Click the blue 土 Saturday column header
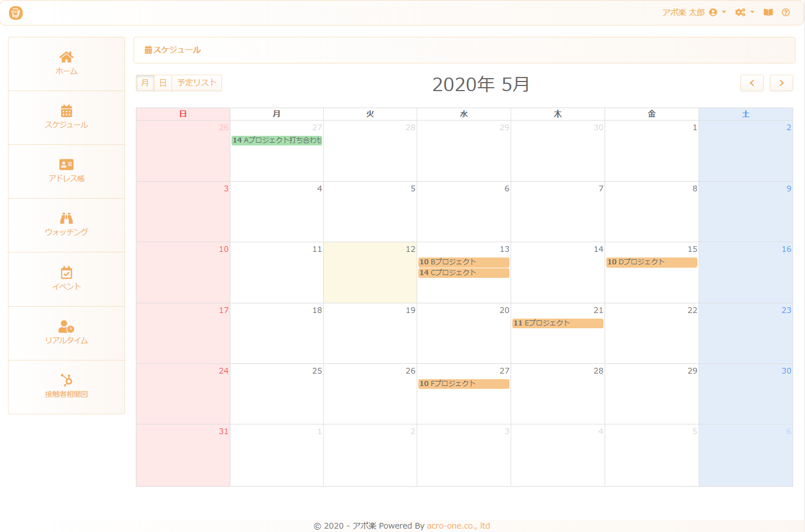The width and height of the screenshot is (805, 532). pyautogui.click(x=746, y=114)
